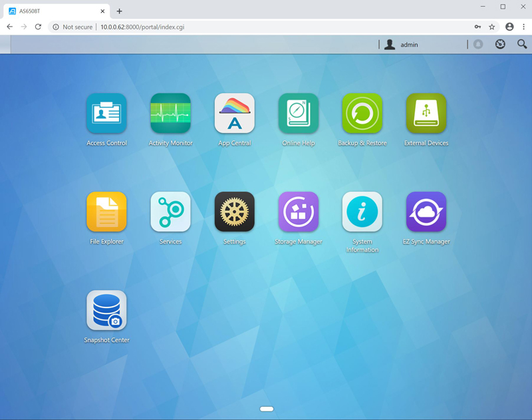Open the Settings gear app
The image size is (532, 420).
pyautogui.click(x=235, y=212)
